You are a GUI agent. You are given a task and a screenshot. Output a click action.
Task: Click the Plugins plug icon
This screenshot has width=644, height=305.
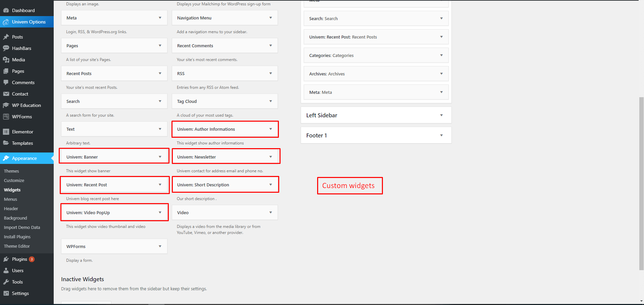[6, 259]
